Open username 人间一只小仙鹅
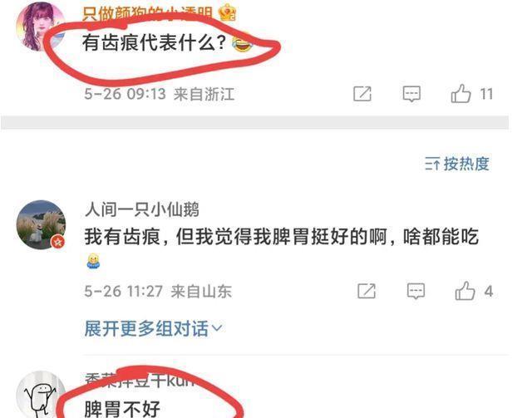532x418 pixels. point(142,209)
